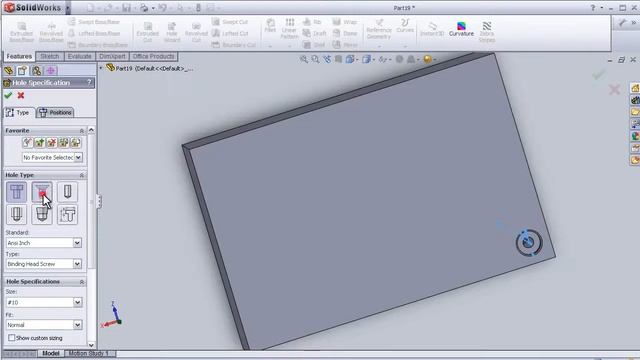The height and width of the screenshot is (360, 640).
Task: Open the Display Style icon
Action: click(x=367, y=60)
